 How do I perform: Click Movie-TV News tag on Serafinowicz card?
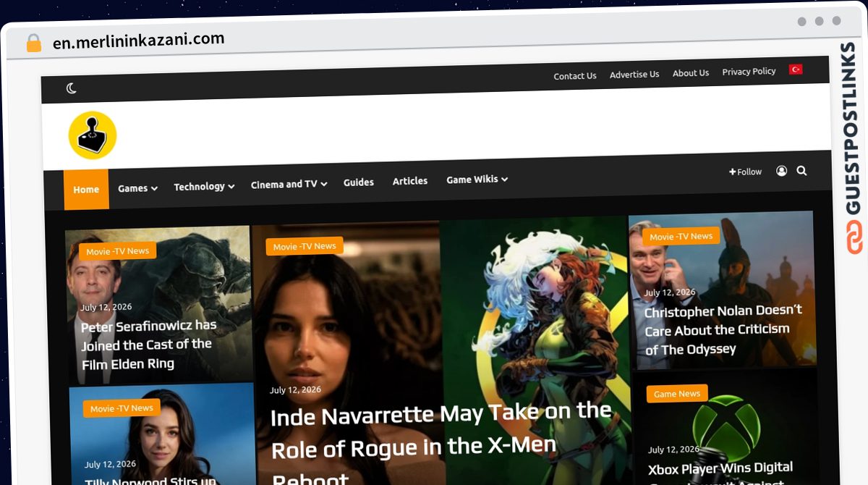click(x=117, y=251)
